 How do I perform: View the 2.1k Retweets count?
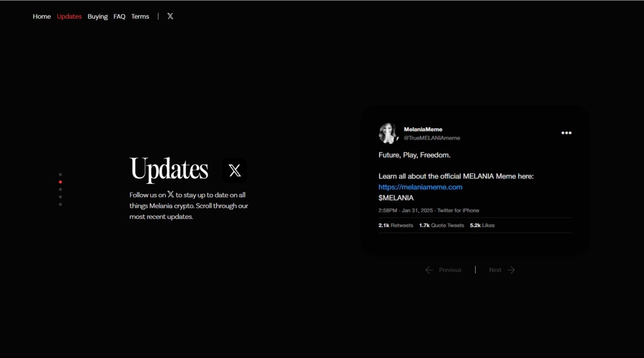point(396,226)
